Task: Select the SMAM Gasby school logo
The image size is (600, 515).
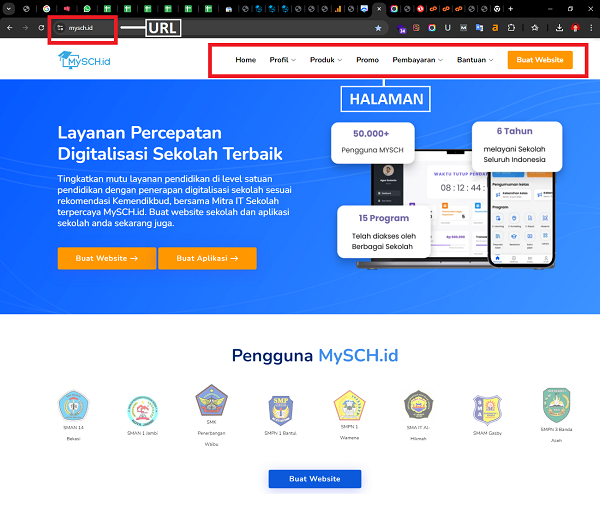Action: point(487,410)
